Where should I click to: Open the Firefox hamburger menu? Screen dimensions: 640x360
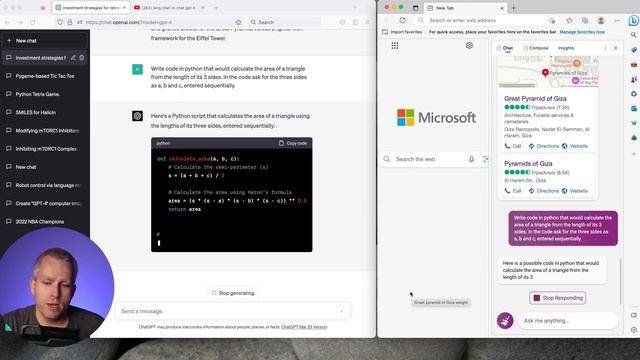click(x=368, y=22)
